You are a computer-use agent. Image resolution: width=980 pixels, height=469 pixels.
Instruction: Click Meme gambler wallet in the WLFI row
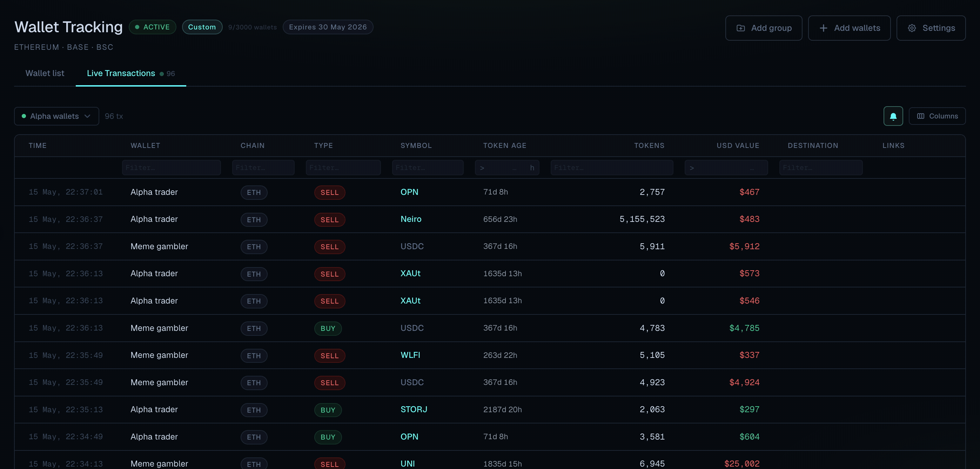point(159,355)
